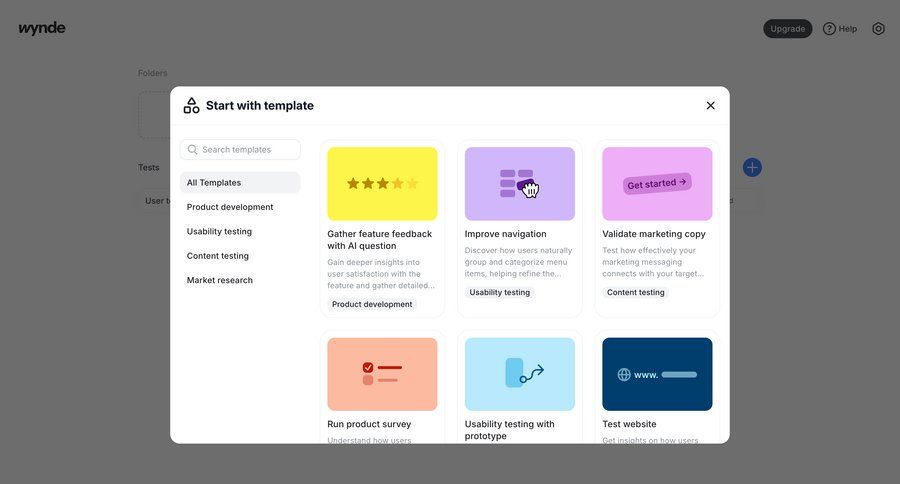Type in Search templates field
The width and height of the screenshot is (900, 484).
coord(248,150)
